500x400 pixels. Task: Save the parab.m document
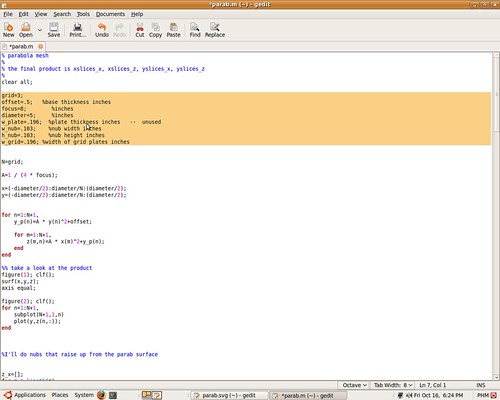point(54,30)
